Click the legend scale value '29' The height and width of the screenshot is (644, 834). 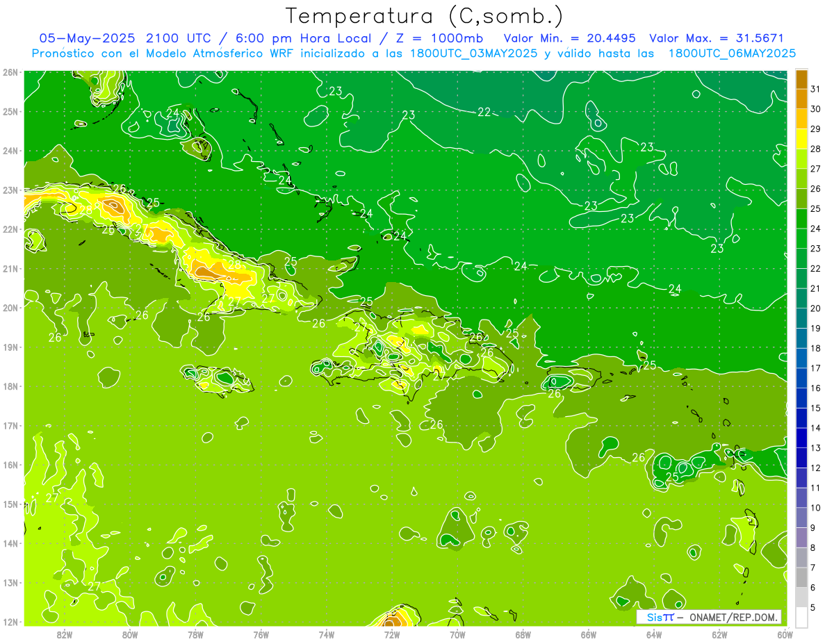click(x=815, y=129)
